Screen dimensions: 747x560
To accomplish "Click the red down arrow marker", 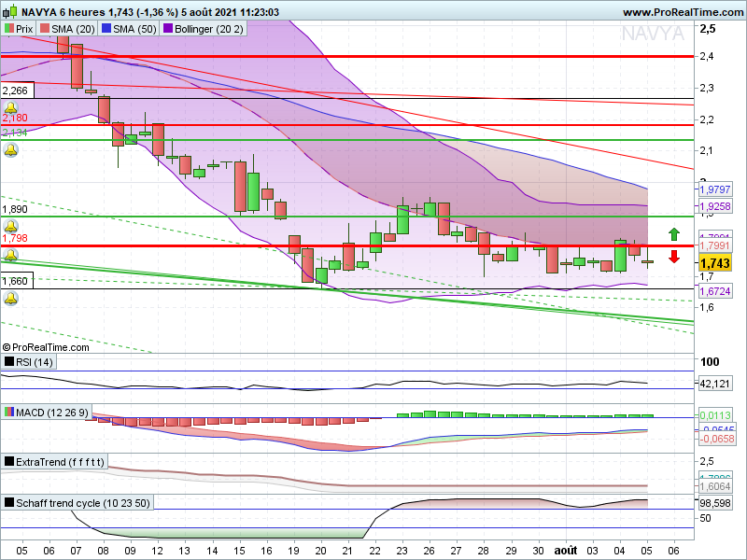I will tap(673, 256).
